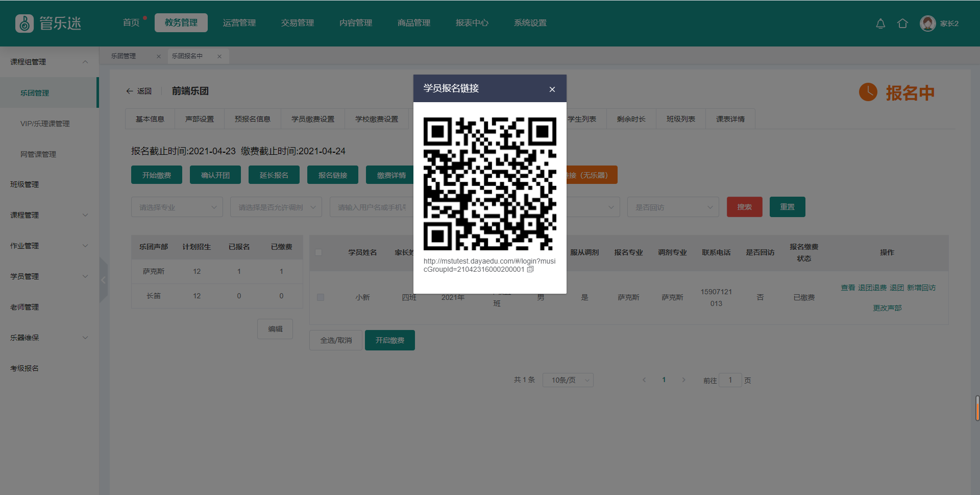Check the select-all header checkbox

[x=318, y=252]
